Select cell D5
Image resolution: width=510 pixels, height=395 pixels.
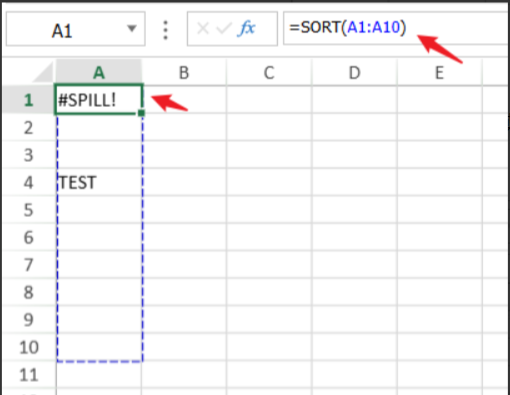click(x=355, y=210)
